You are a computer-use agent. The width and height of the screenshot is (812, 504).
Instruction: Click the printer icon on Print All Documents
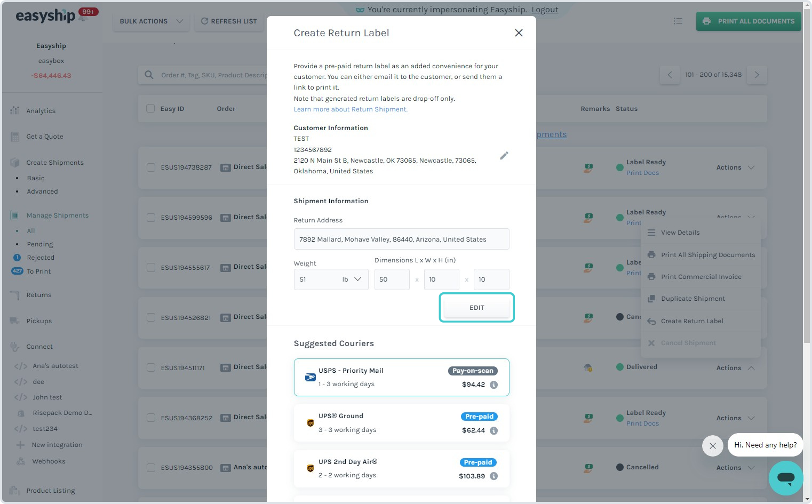[x=707, y=21]
